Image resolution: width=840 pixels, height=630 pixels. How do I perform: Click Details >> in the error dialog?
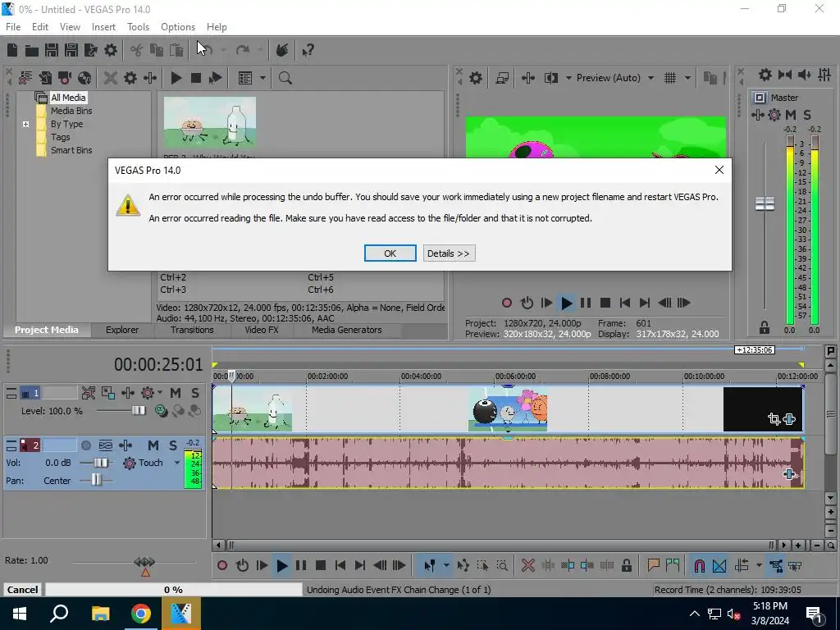click(x=449, y=253)
